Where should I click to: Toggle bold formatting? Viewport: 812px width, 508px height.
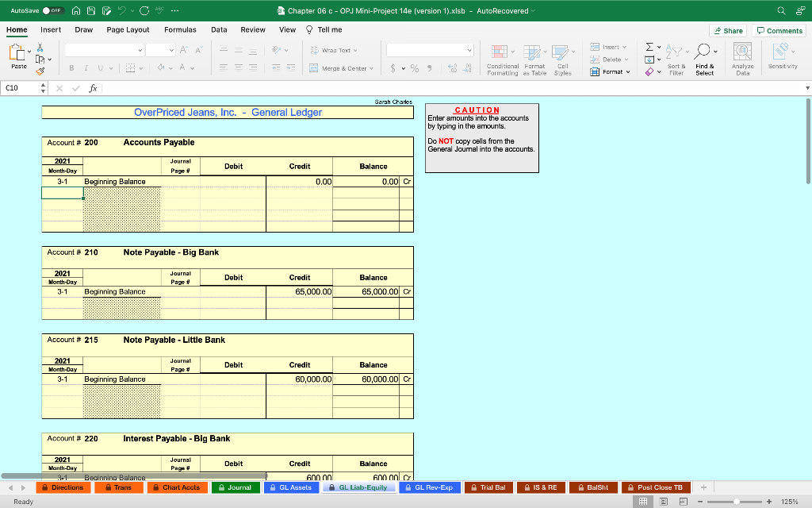coord(72,67)
